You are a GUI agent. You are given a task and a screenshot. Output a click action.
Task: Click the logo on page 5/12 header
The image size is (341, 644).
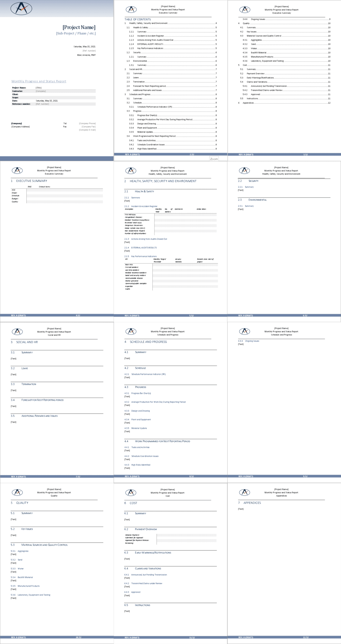(131, 171)
